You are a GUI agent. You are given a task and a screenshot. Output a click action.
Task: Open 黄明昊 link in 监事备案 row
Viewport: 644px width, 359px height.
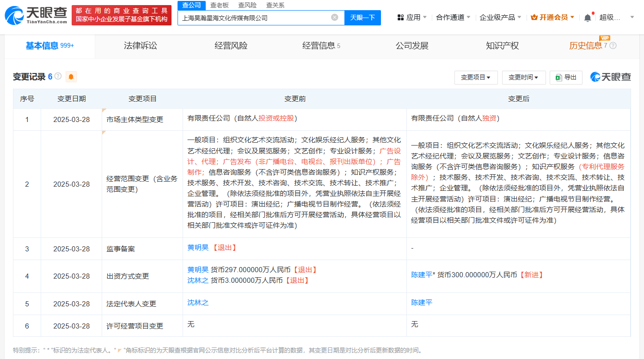(x=198, y=248)
